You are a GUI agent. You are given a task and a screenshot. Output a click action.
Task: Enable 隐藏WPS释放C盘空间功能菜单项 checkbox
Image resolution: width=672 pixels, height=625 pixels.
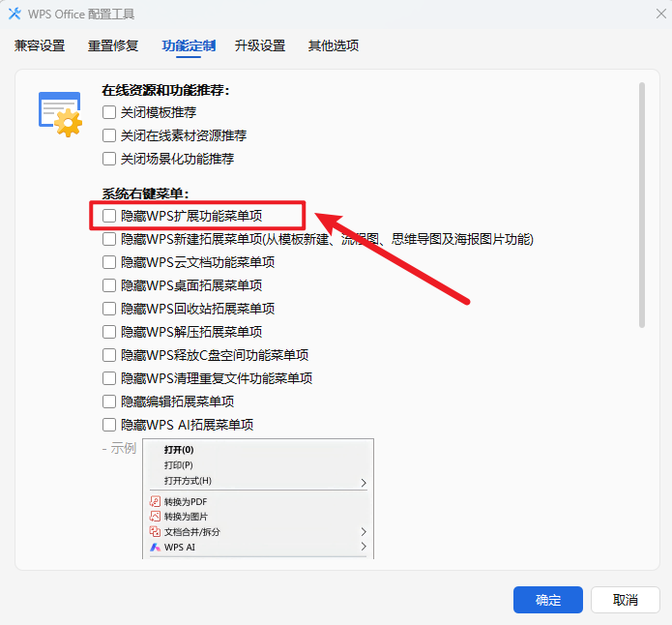[109, 355]
